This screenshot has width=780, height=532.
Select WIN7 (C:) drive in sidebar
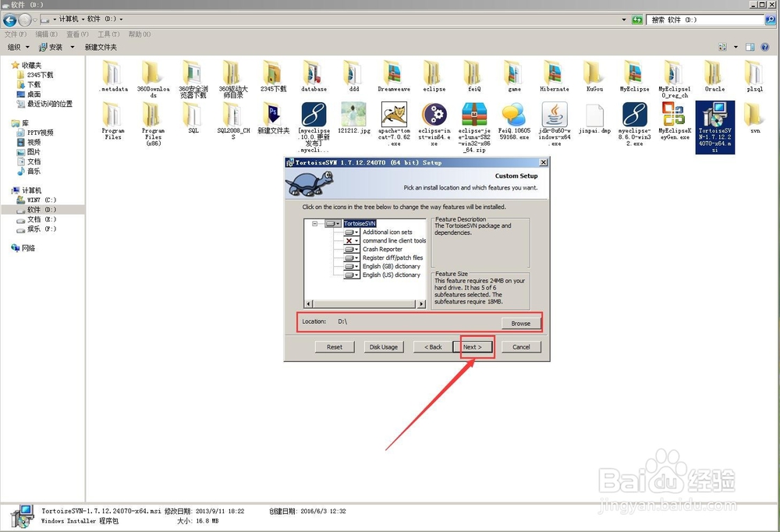click(x=37, y=200)
